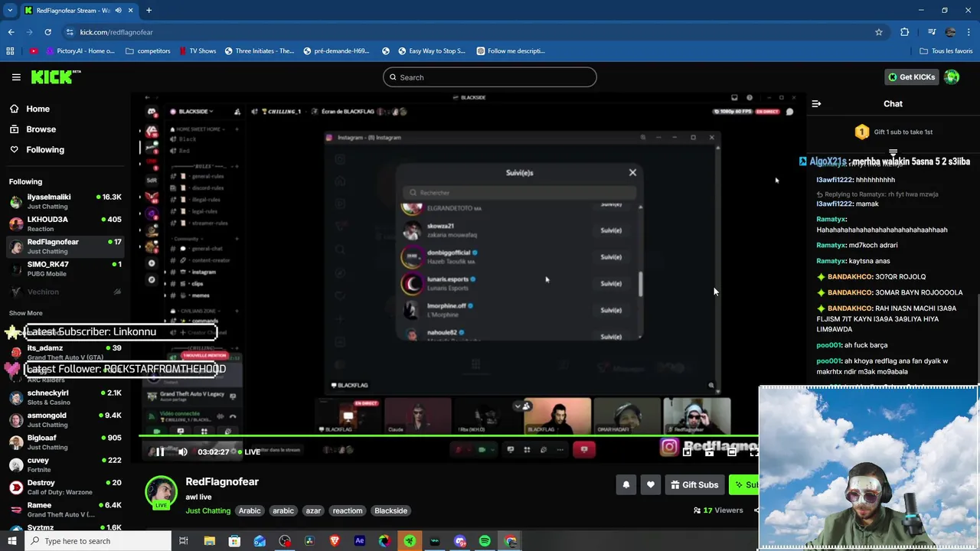980x551 pixels.
Task: Open the tab search dropdown
Action: point(10,11)
